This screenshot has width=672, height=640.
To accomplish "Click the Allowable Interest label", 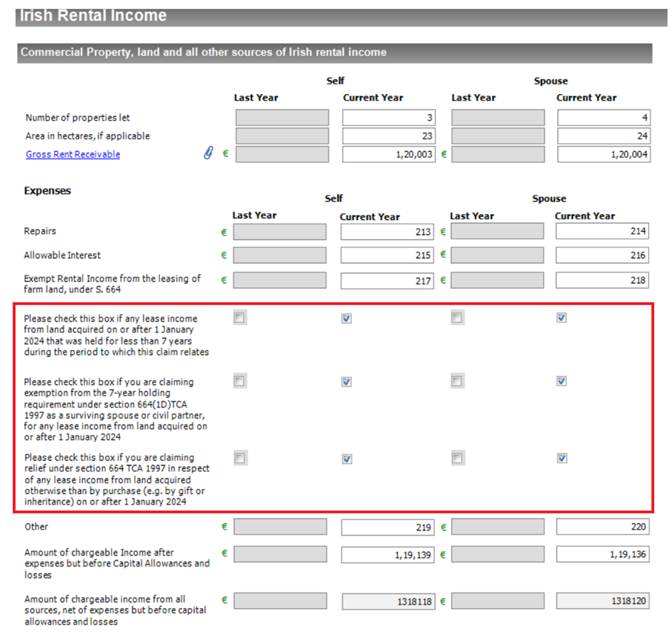I will pos(62,256).
